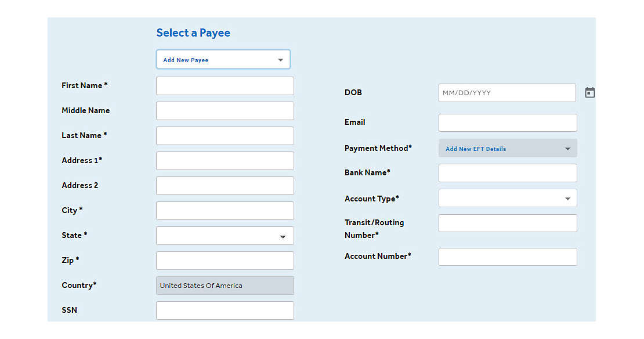The height and width of the screenshot is (339, 644).
Task: Click the First Name input field
Action: pos(225,86)
